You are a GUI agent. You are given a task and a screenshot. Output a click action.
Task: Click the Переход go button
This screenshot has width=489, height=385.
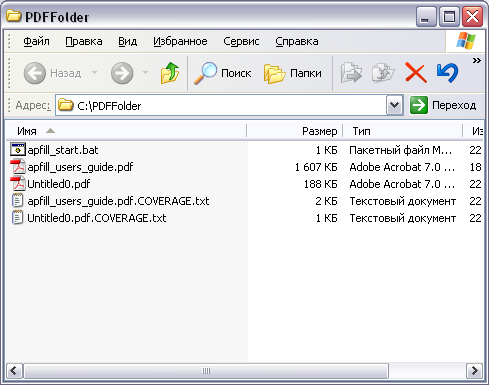(443, 105)
